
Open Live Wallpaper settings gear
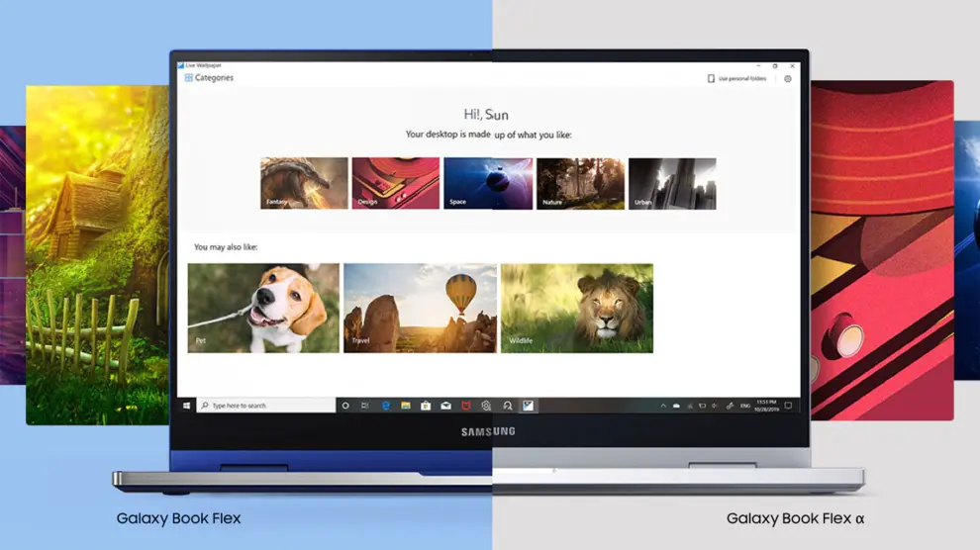pos(788,79)
